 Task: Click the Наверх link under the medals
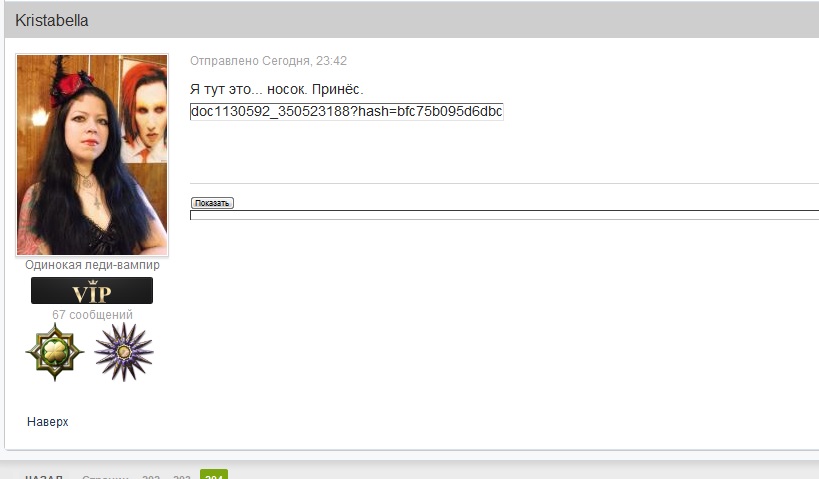point(48,422)
